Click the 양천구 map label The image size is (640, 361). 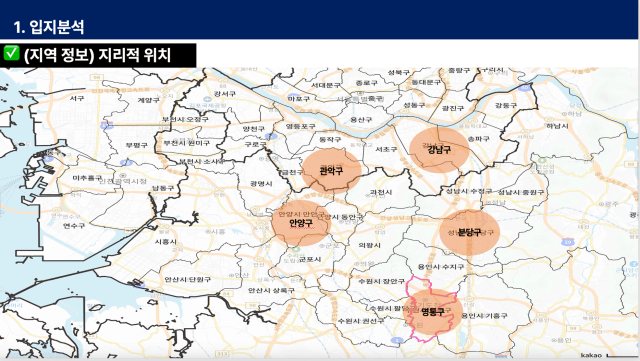(x=254, y=129)
